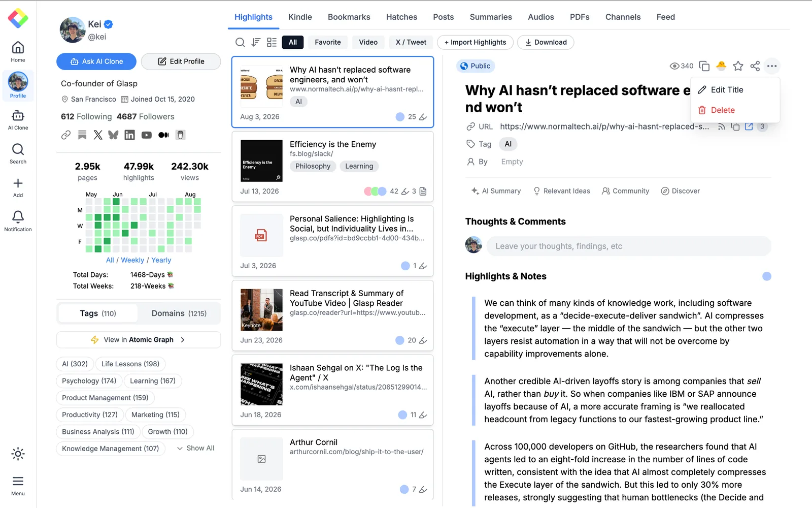Open Relevant Ideas section

(561, 191)
